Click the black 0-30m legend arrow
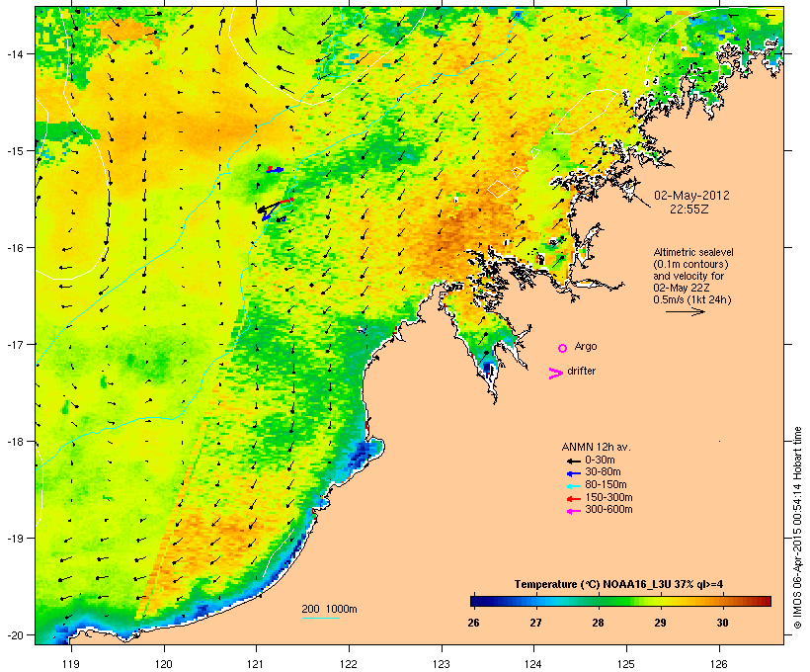810x672 pixels. click(x=573, y=461)
